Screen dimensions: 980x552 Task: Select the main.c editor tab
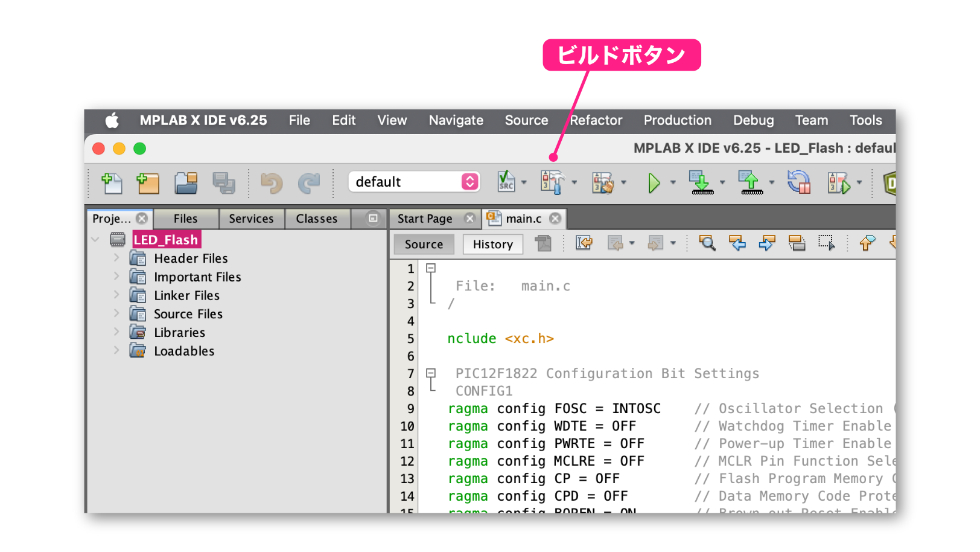[524, 219]
